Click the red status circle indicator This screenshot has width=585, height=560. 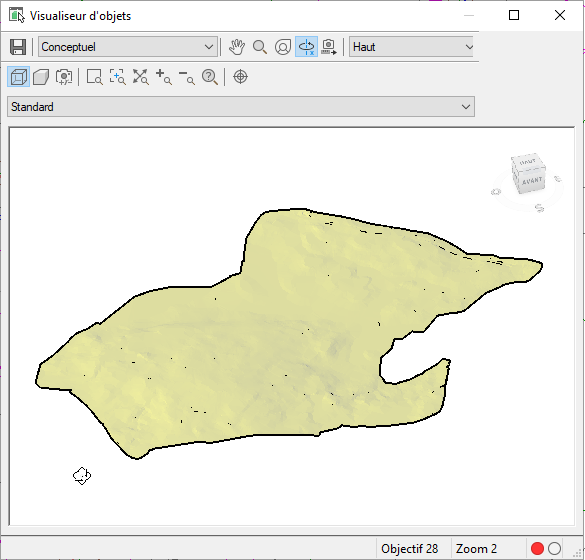coord(537,548)
